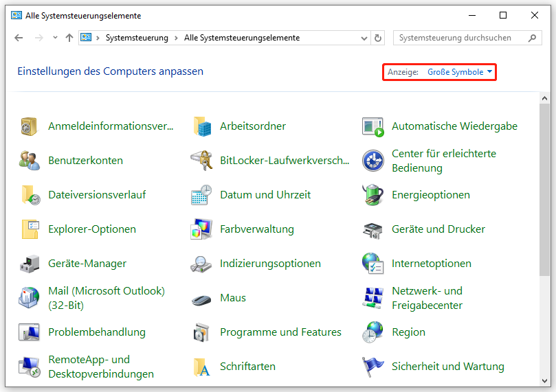556x392 pixels.
Task: Click the Dateiversionsverlauf folder icon
Action: [x=30, y=195]
